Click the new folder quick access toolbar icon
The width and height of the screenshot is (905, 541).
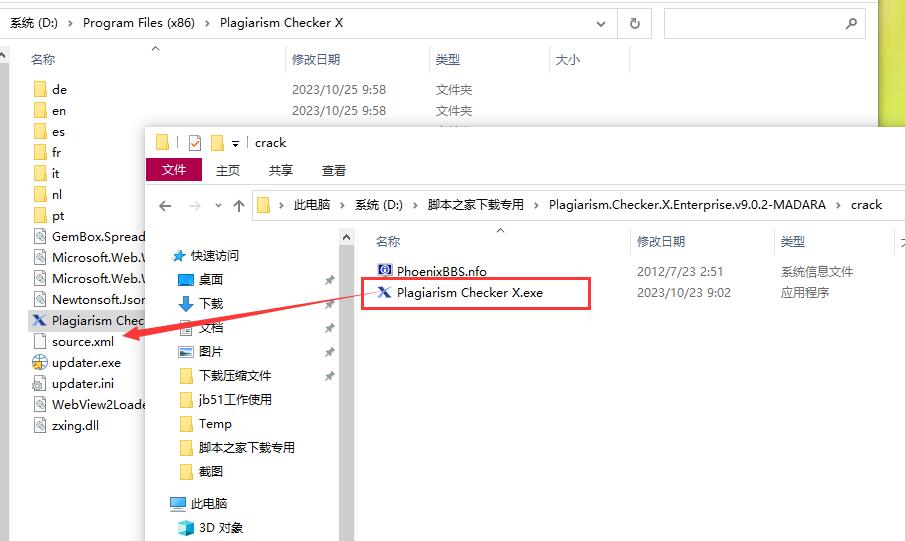pos(217,143)
